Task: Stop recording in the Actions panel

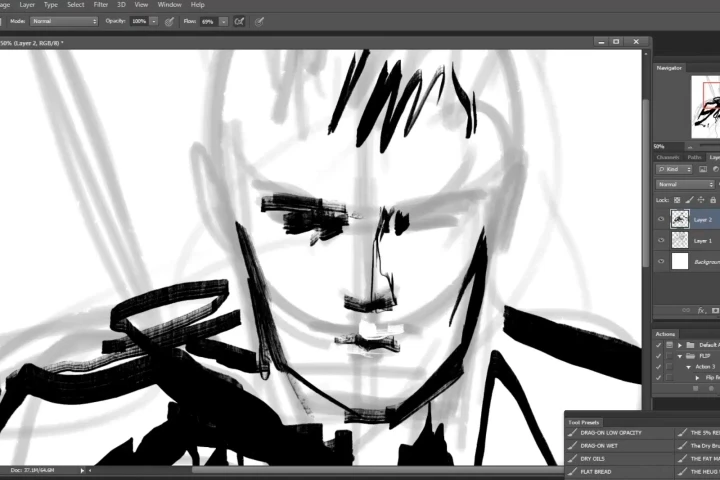Action: (x=696, y=389)
